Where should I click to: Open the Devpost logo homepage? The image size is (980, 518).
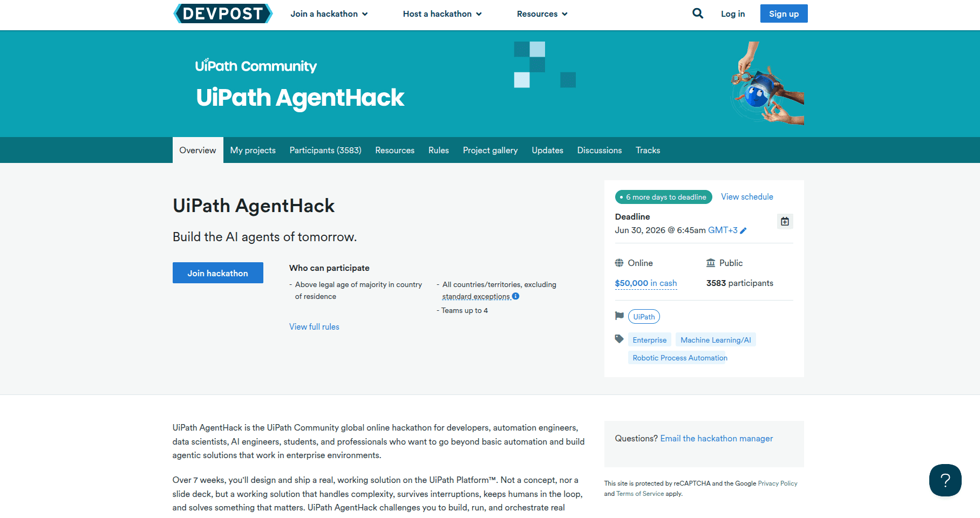(x=223, y=13)
